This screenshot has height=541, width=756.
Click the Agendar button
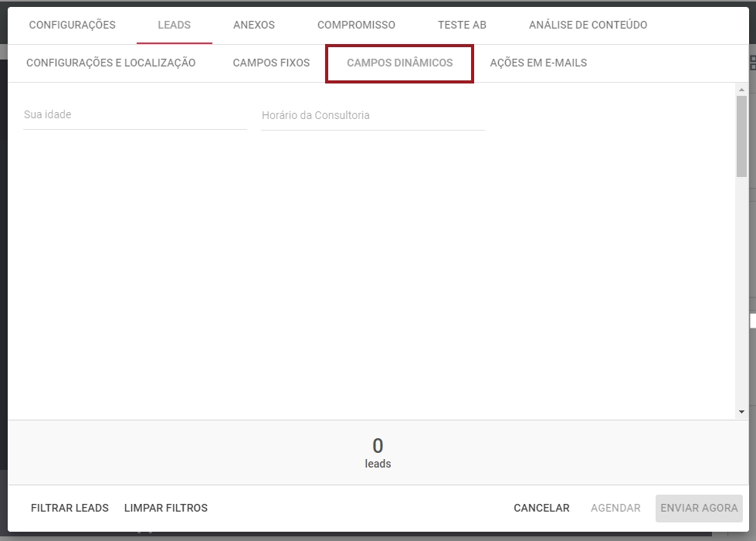click(615, 508)
